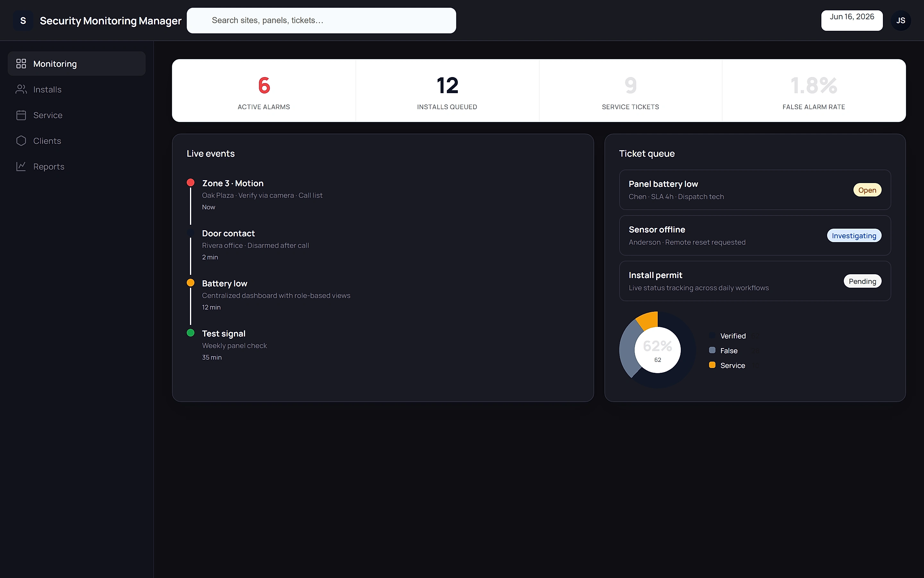Select the Test signal event title
The image size is (924, 578).
click(224, 333)
